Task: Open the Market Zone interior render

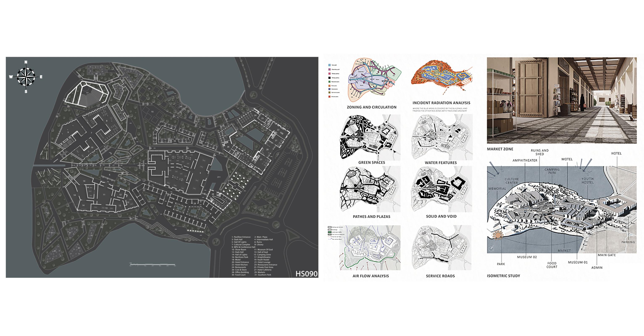Action: coord(561,100)
